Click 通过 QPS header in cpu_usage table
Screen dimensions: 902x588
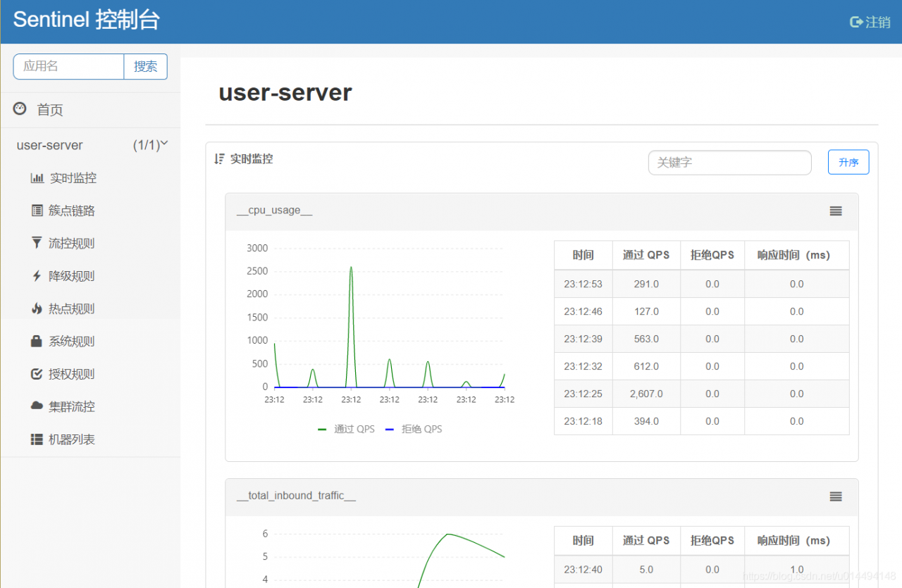(x=646, y=255)
